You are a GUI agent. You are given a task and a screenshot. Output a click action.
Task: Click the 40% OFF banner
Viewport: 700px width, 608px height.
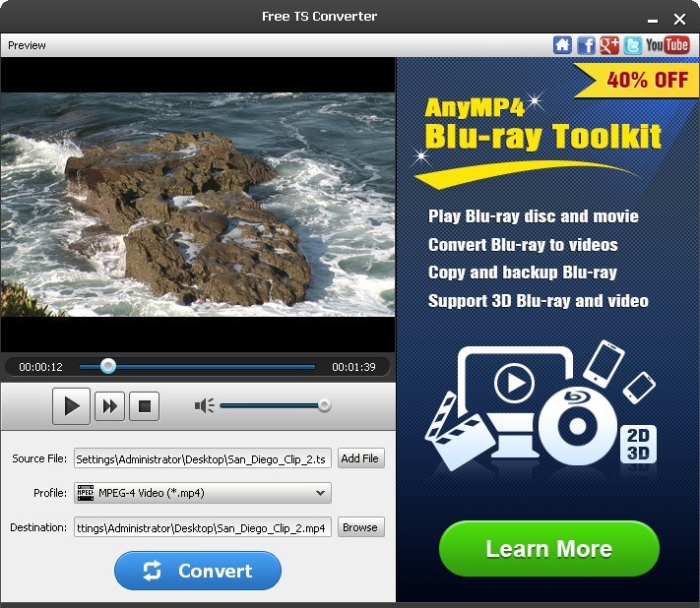(638, 80)
